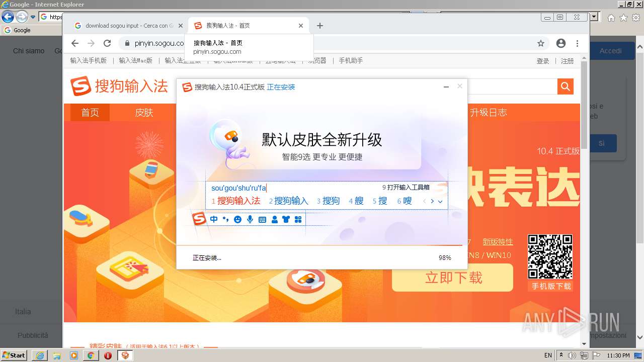Open the toolbox grid icon
Viewport: 644px width, 362px height.
pos(298,219)
